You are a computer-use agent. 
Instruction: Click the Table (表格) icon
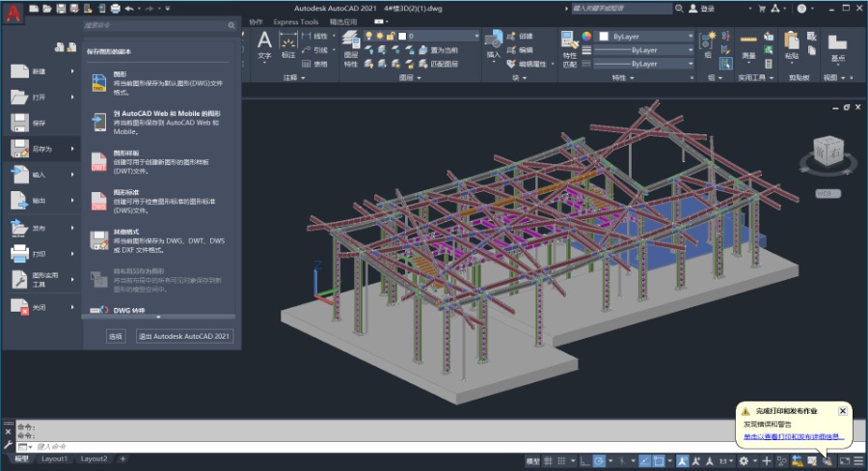(306, 64)
